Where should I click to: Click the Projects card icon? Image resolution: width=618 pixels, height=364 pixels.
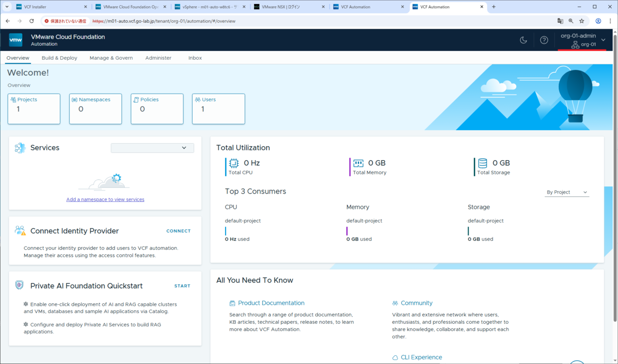13,100
